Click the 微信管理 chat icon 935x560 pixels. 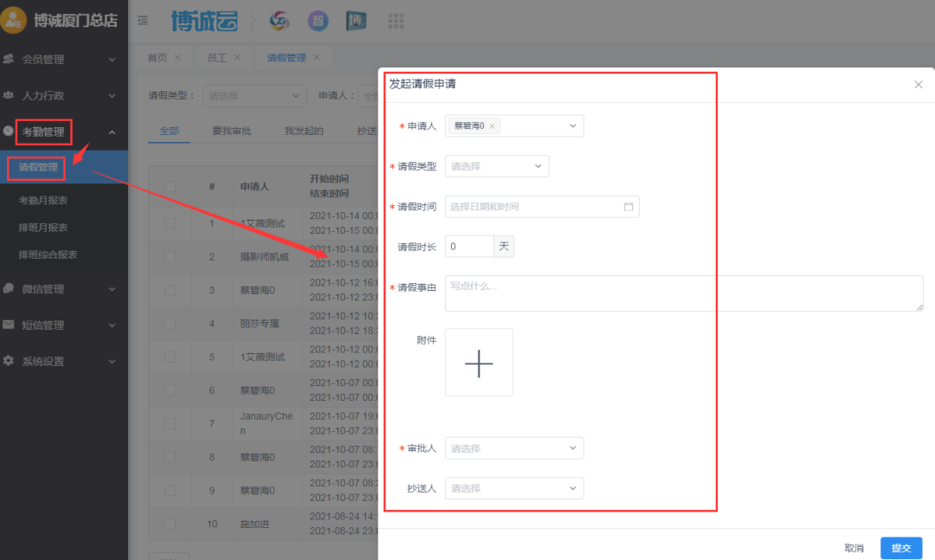point(9,288)
